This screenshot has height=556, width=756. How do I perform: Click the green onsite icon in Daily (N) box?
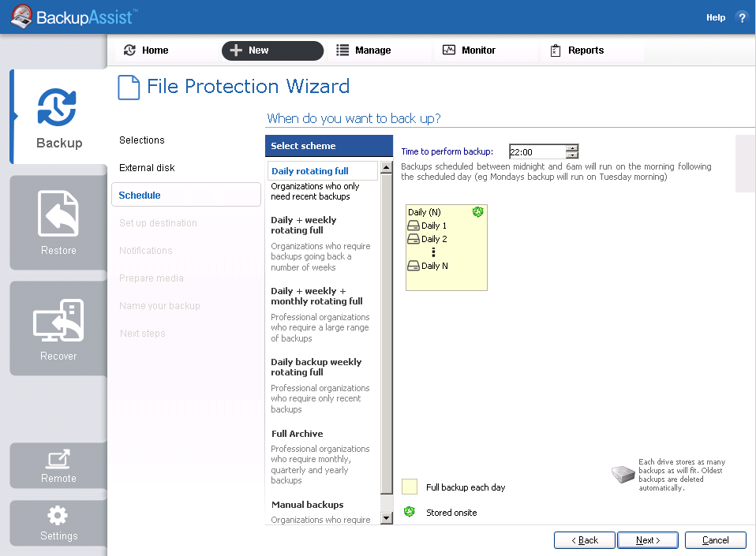[x=477, y=211]
